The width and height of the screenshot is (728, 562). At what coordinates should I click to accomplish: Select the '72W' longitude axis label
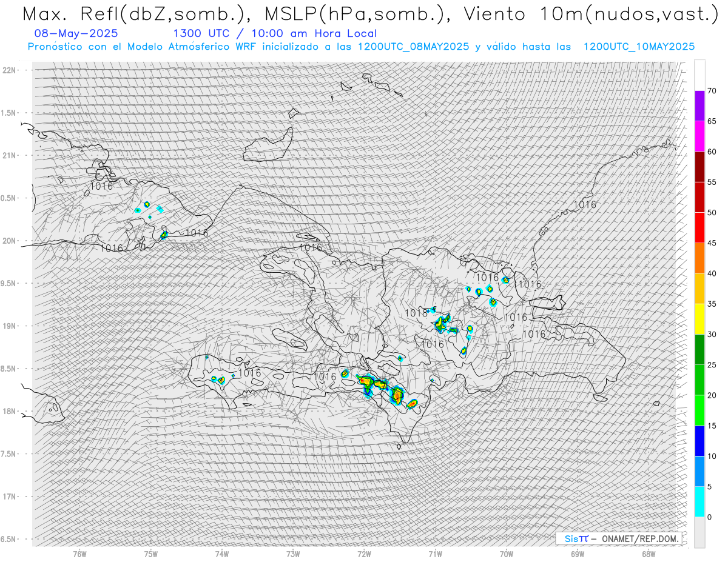(x=365, y=554)
